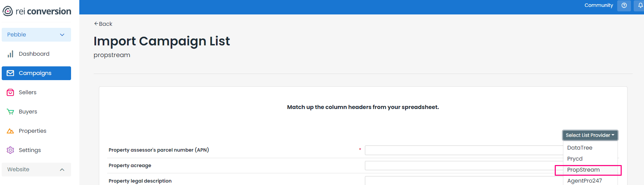Viewport: 644px width, 185px height.
Task: Click the rei conversion logo icon
Action: tap(8, 11)
